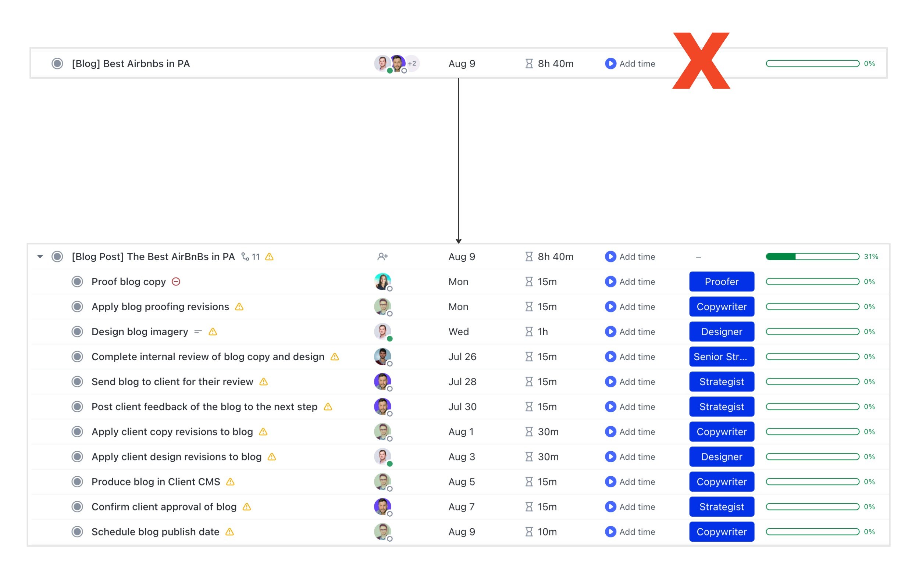Add assignee to Blog Post parent task
919x588 pixels.
pos(382,257)
